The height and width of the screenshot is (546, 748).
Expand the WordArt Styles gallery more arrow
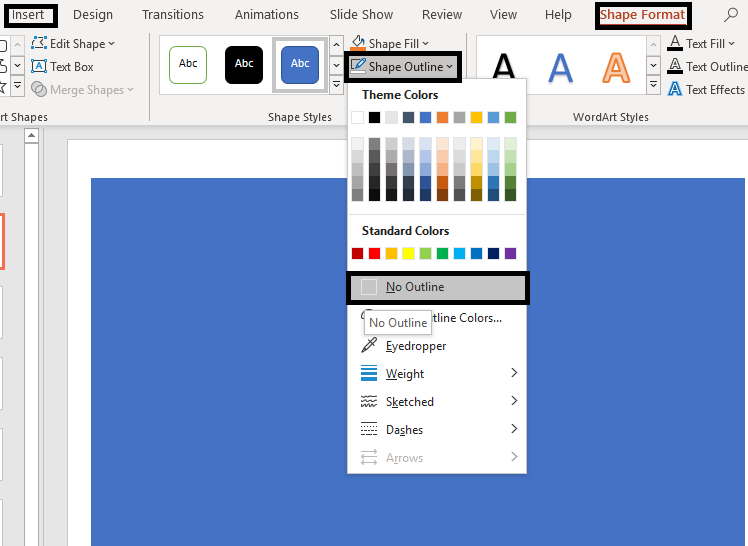(654, 86)
